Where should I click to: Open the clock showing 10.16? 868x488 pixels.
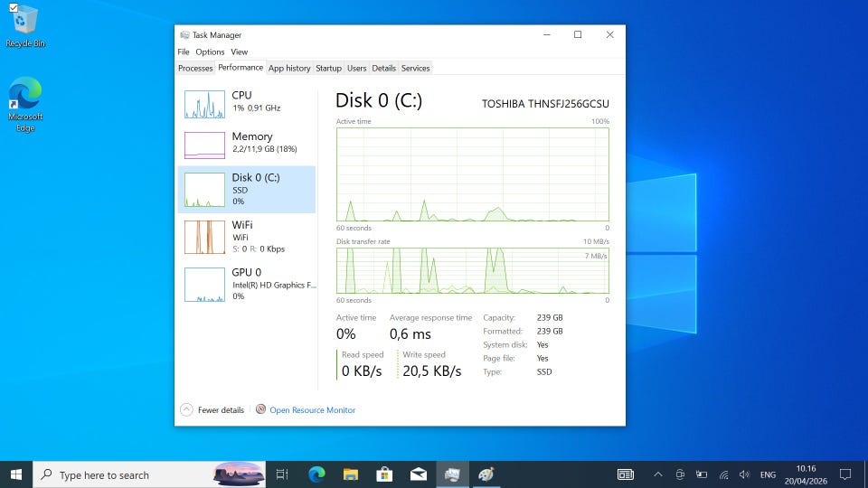click(806, 474)
